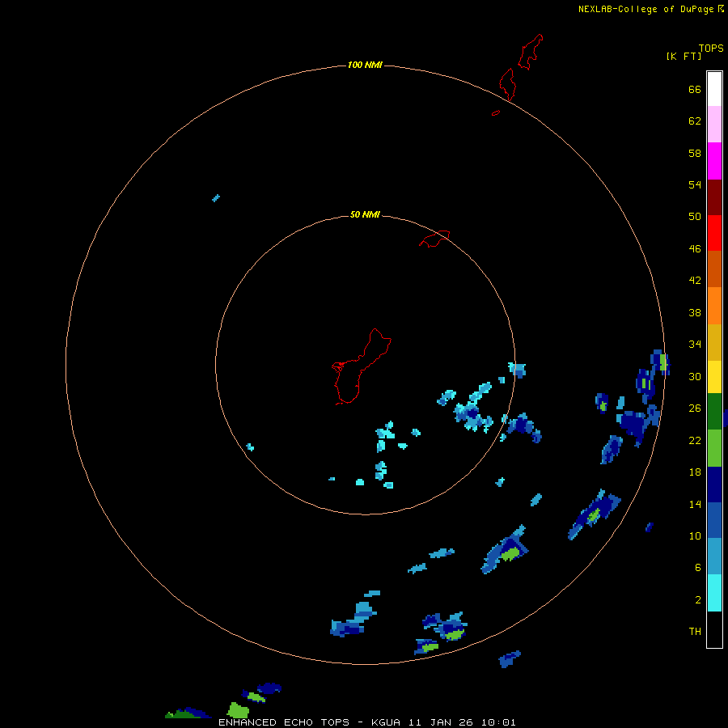Click the "30" legend value
The height and width of the screenshot is (728, 728).
[695, 376]
